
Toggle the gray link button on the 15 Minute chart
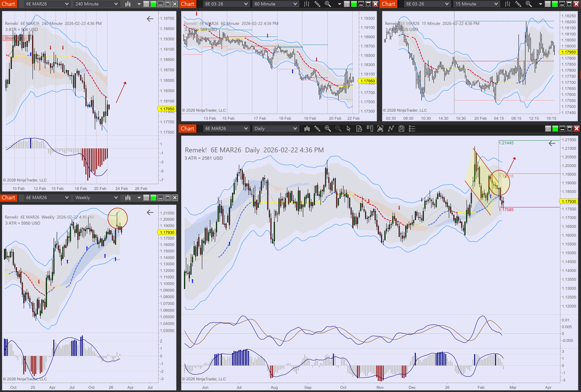coord(548,4)
